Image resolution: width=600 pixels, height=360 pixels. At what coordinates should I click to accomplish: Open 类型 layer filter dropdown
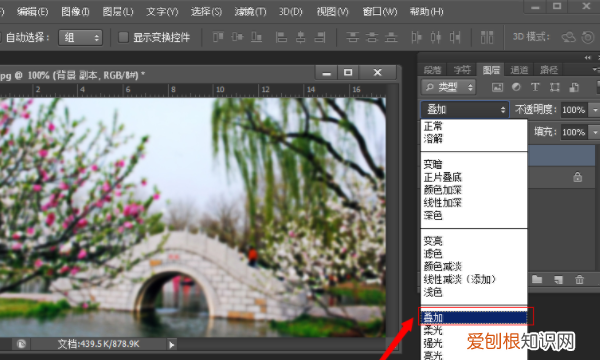[448, 87]
